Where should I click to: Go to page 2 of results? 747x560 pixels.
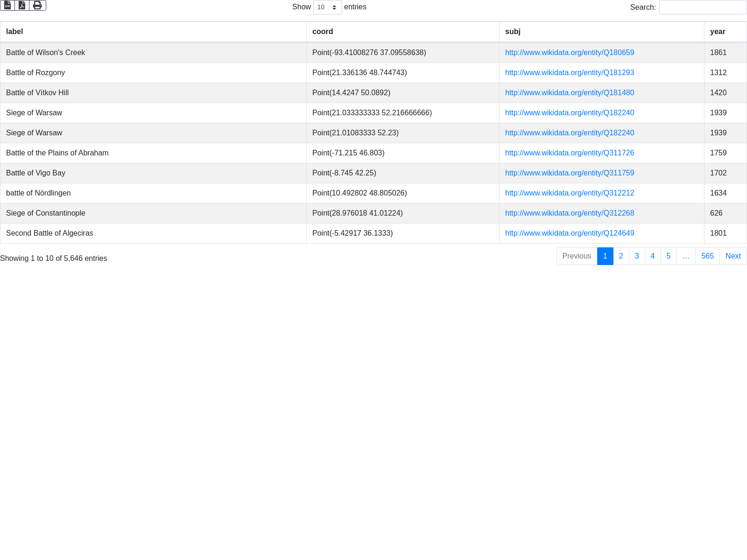(x=621, y=256)
